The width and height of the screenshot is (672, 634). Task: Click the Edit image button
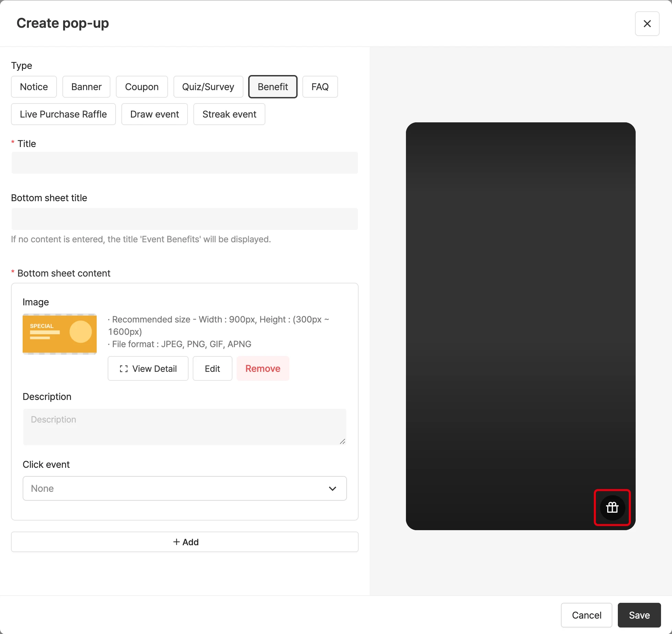pos(213,368)
